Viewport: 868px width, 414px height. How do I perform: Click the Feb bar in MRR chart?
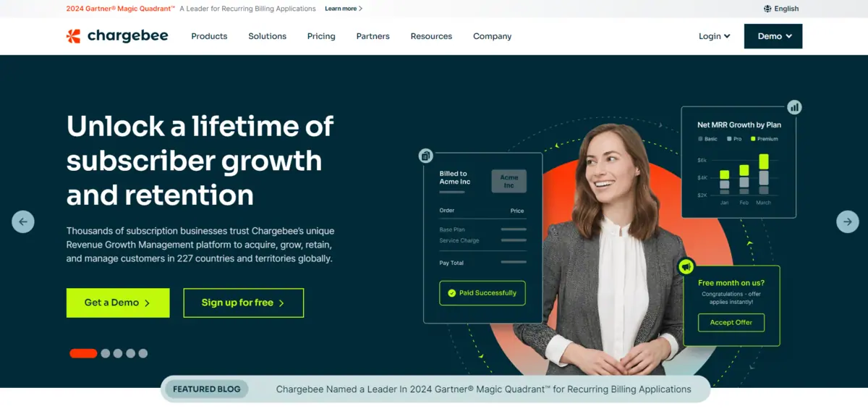[744, 179]
